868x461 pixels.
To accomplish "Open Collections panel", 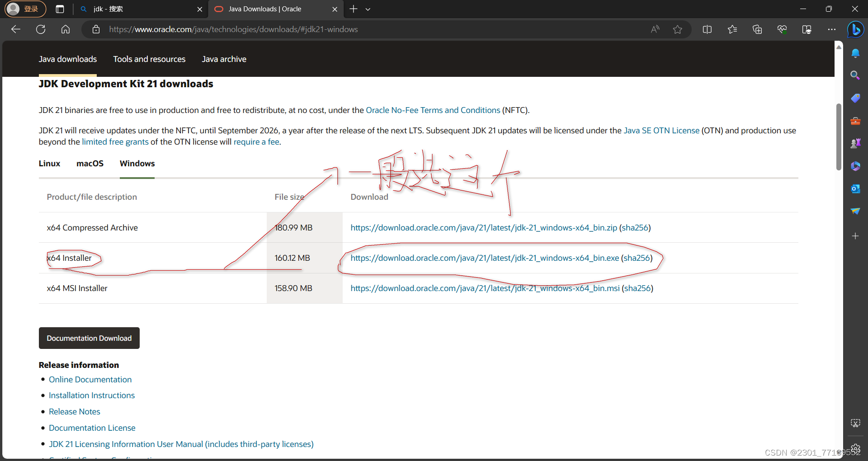I will click(x=757, y=29).
